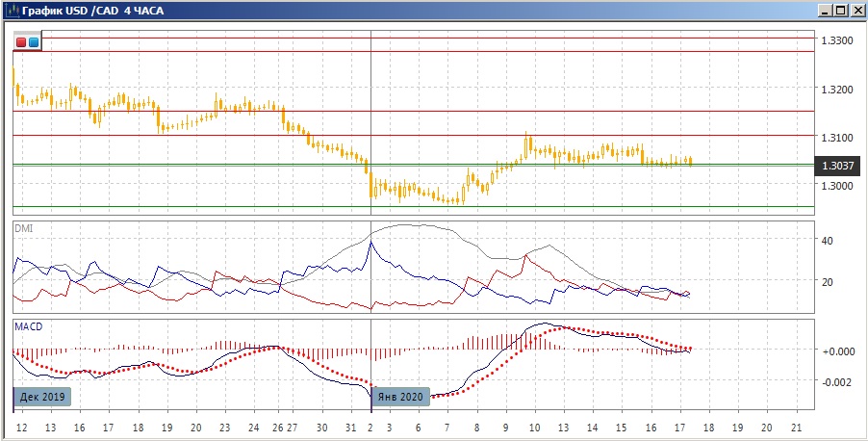Click the blue square chart button
This screenshot has width=868, height=441.
click(34, 42)
